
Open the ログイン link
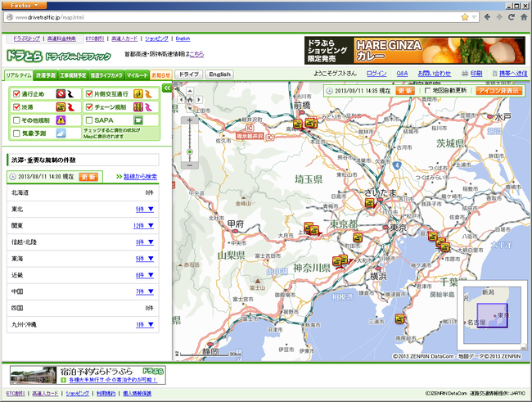pyautogui.click(x=376, y=74)
